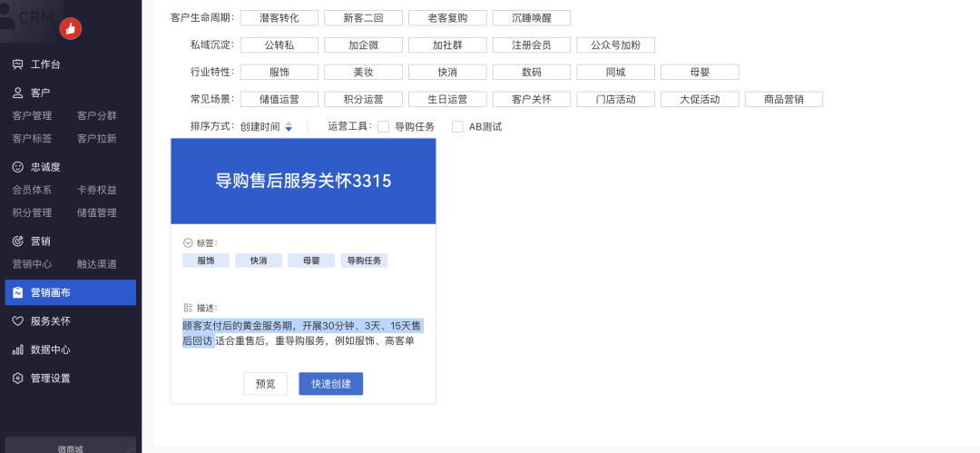The width and height of the screenshot is (980, 453).
Task: Toggle the 潜客转化 lifecycle filter
Action: (x=279, y=18)
